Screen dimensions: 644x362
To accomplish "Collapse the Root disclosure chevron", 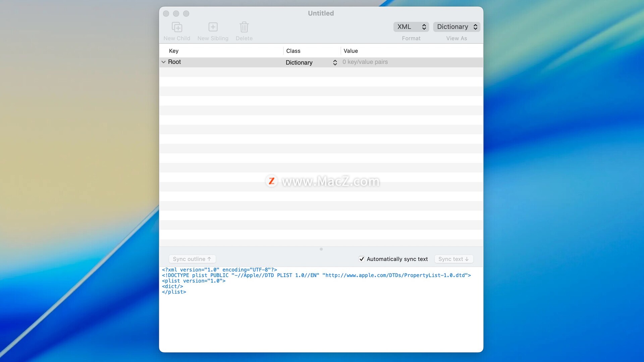I will click(x=164, y=62).
